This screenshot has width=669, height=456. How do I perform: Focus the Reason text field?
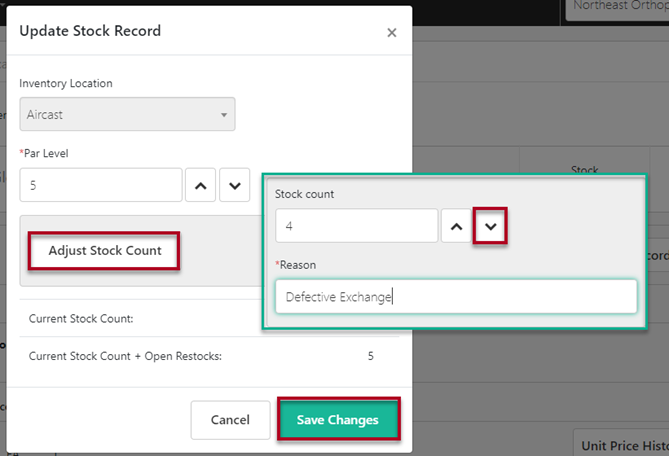[x=455, y=296]
